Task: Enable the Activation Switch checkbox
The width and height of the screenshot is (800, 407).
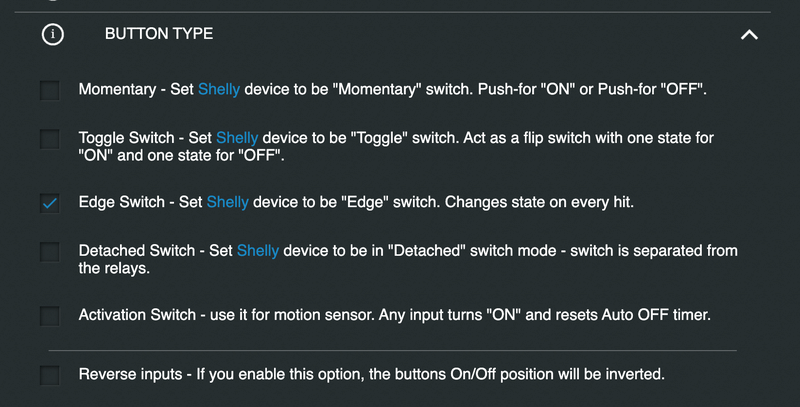Action: point(50,316)
